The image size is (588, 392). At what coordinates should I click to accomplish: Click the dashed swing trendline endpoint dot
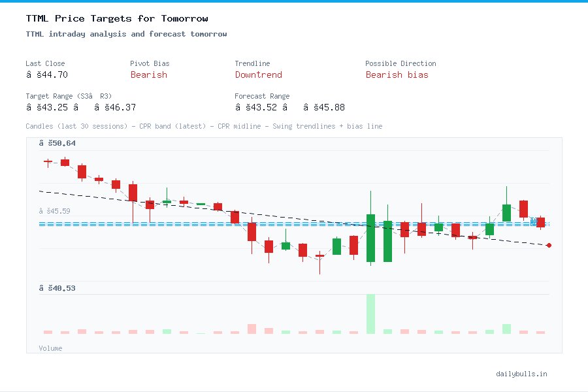(x=548, y=246)
